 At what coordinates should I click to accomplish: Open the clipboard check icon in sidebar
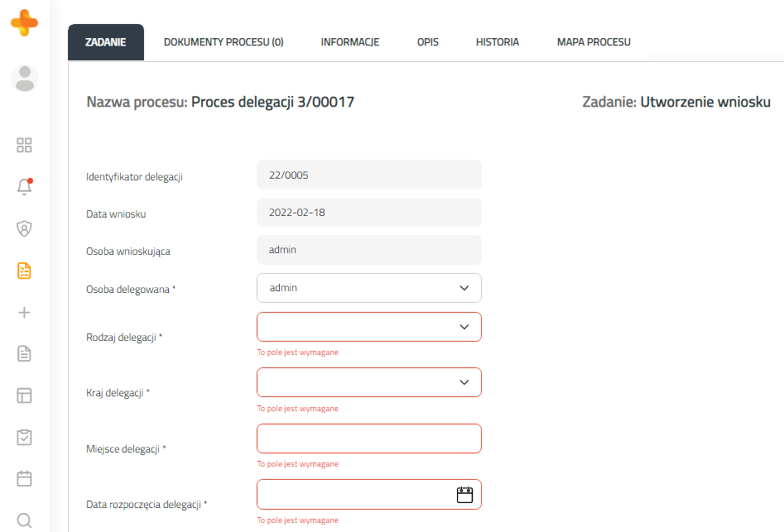click(25, 437)
